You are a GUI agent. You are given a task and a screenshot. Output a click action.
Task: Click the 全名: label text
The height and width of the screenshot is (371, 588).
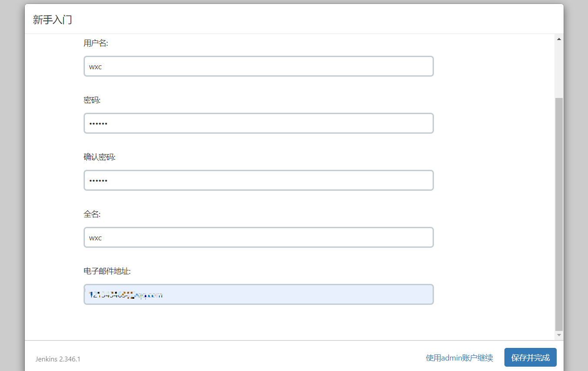pyautogui.click(x=92, y=214)
